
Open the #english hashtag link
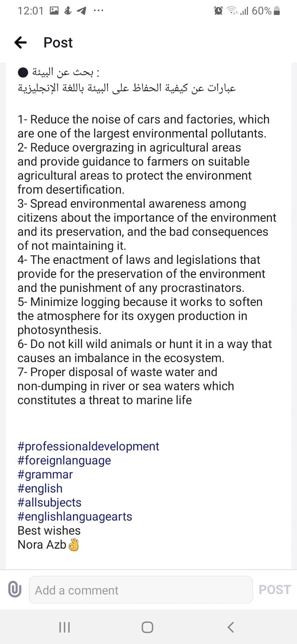40,488
